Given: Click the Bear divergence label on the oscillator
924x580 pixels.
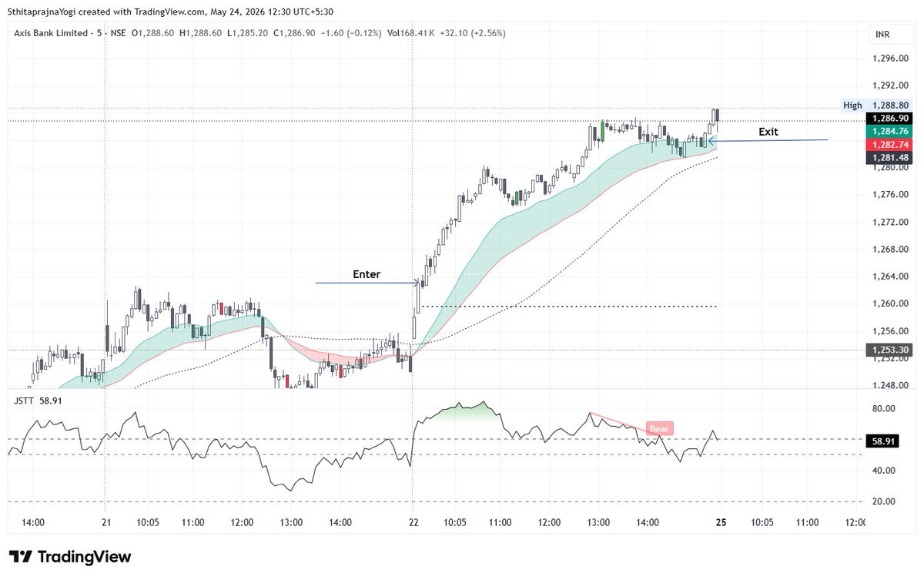Looking at the screenshot, I should 660,429.
